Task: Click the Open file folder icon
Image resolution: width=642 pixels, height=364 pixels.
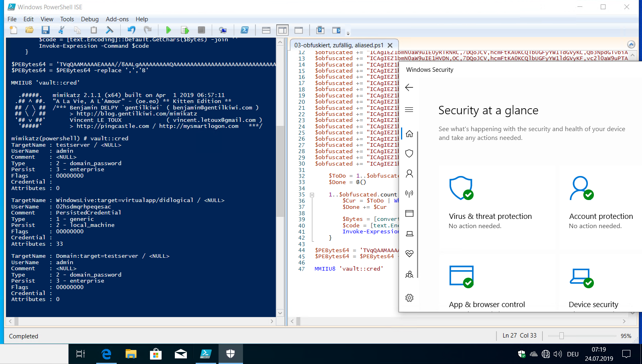Action: (29, 30)
